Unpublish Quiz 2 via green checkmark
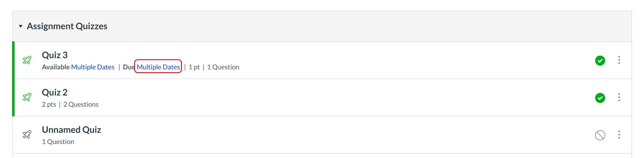This screenshot has width=644, height=158. [600, 98]
